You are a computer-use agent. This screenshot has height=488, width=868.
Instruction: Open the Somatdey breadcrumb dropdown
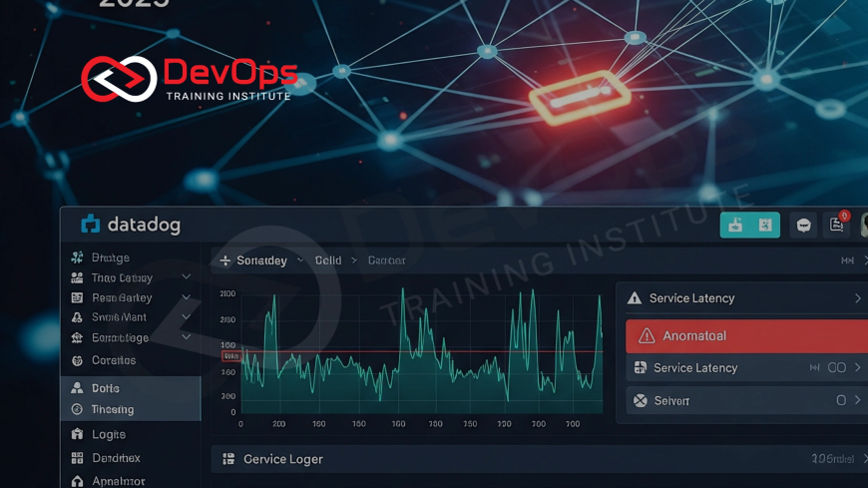tap(300, 260)
